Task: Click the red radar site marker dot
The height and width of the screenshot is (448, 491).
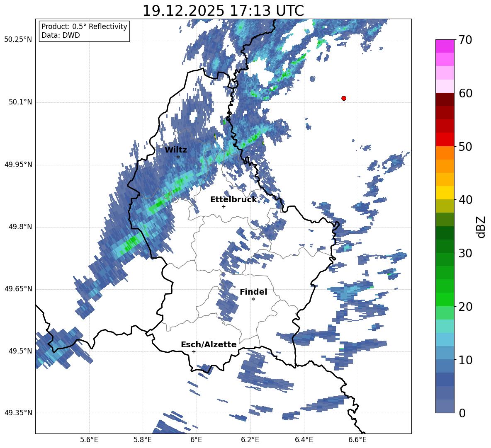Action: coord(344,98)
